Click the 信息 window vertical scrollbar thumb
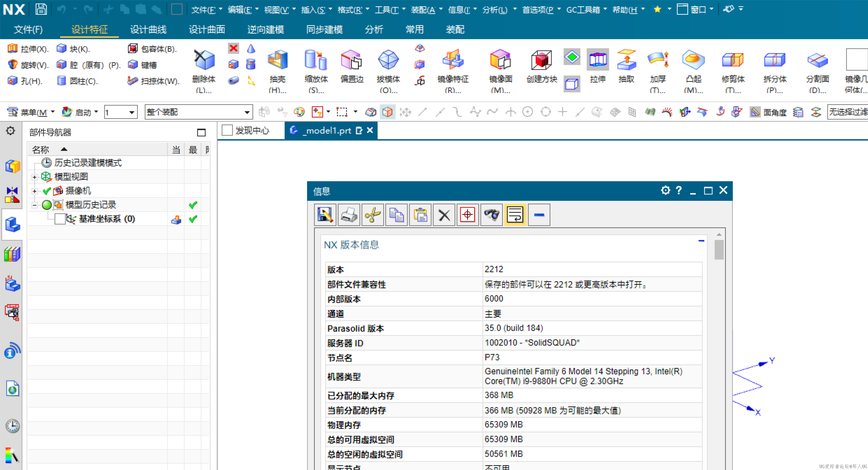Screen dimensions: 868x470 click(x=719, y=250)
